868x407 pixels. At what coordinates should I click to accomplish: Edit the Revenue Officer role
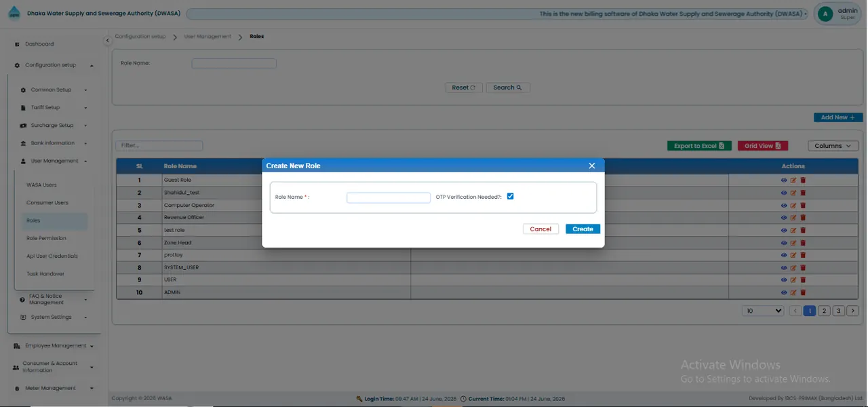tap(793, 218)
